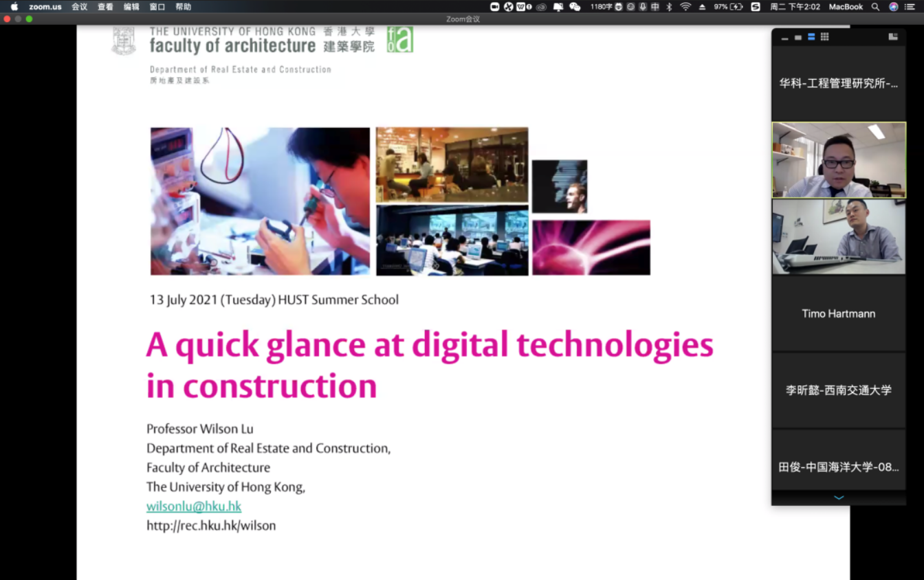This screenshot has height=580, width=924.
Task: Click the Wi-Fi status icon
Action: click(685, 7)
